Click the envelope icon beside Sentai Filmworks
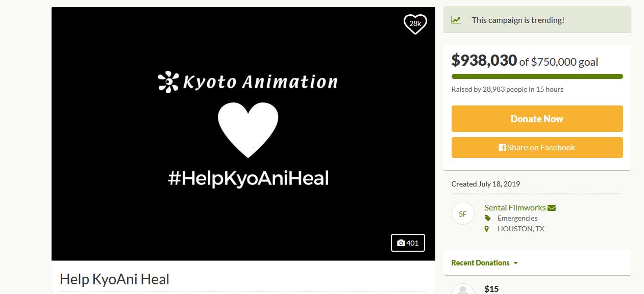 click(551, 208)
